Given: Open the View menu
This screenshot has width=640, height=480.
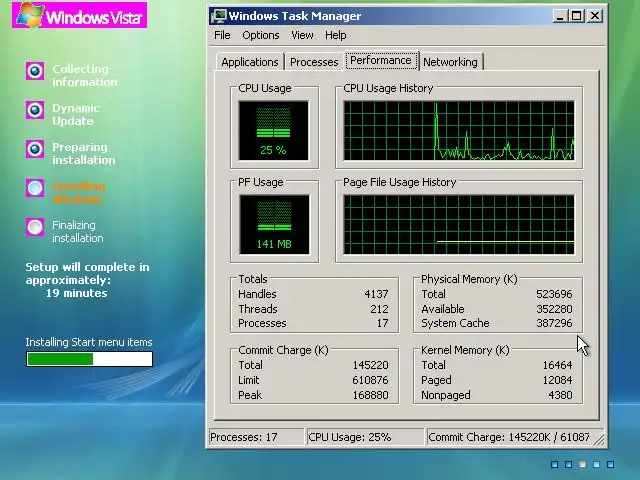Looking at the screenshot, I should [x=302, y=35].
